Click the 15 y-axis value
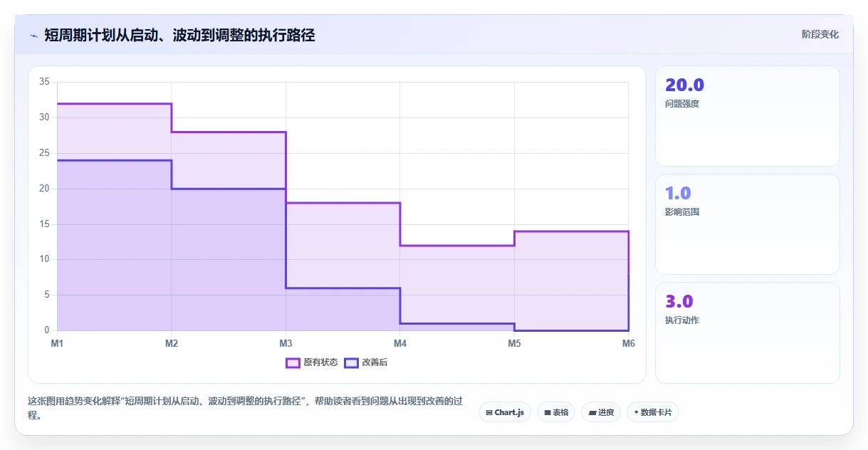This screenshot has width=868, height=450. 44,224
